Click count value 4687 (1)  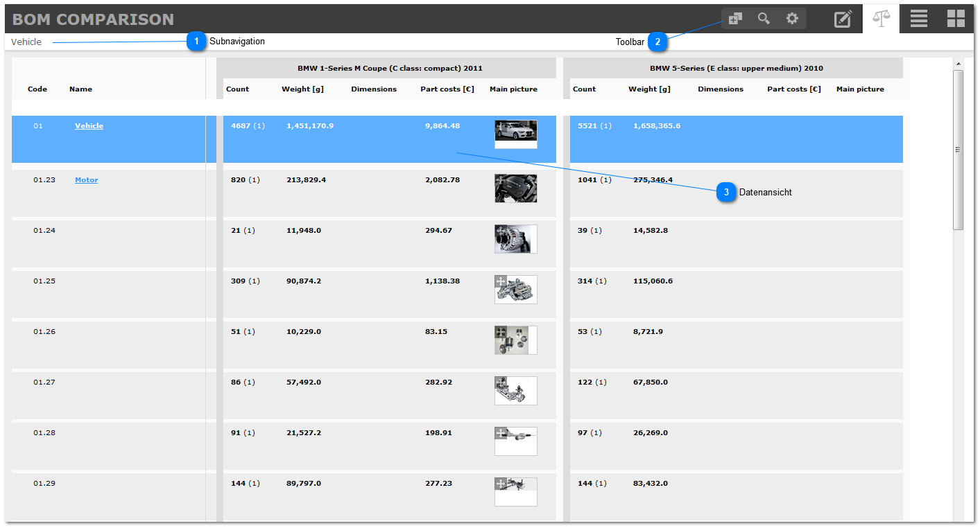pyautogui.click(x=248, y=125)
